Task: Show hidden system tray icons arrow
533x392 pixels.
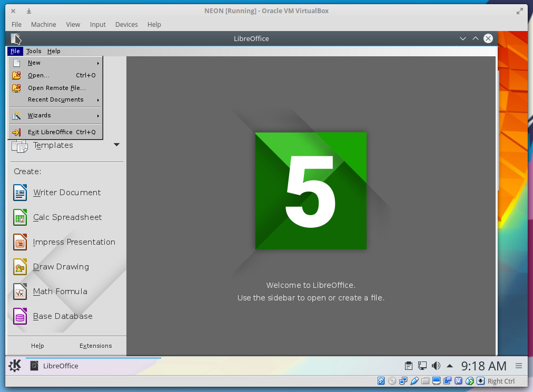Action: (450, 366)
